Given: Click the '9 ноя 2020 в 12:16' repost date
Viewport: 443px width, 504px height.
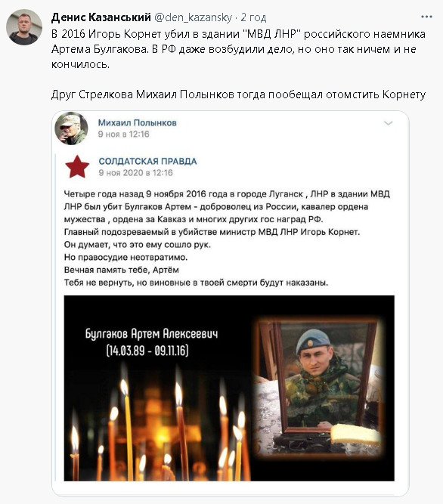Looking at the screenshot, I should point(135,172).
